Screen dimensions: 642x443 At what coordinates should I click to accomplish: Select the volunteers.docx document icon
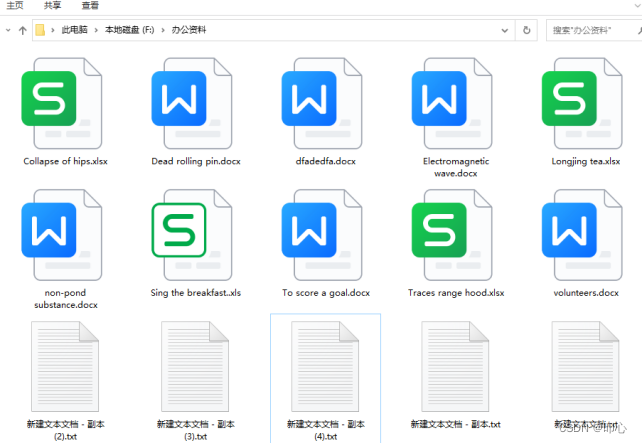click(582, 235)
